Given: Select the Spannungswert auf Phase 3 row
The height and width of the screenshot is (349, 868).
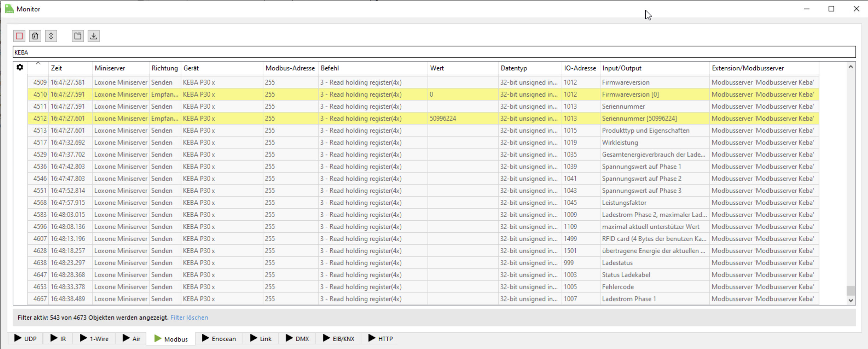Looking at the screenshot, I should pos(423,190).
